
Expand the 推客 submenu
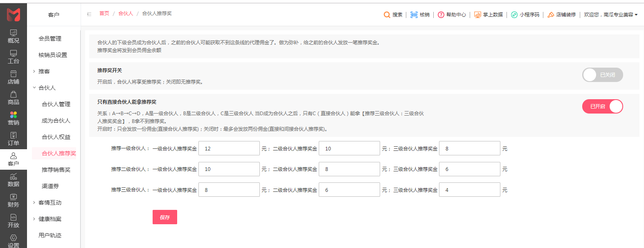34,71
